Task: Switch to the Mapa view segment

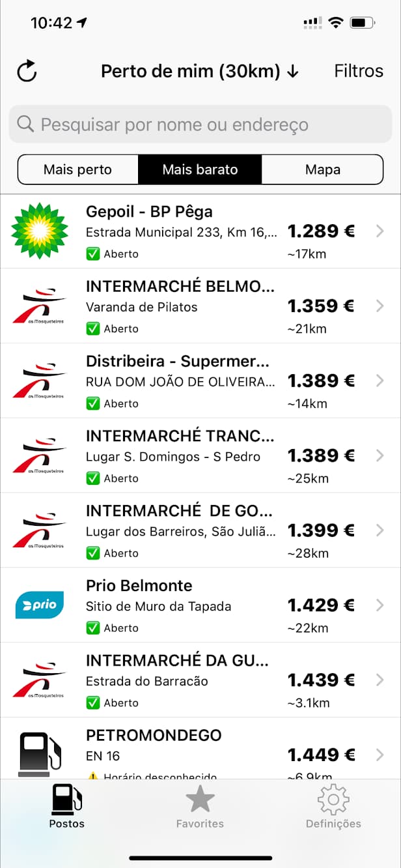Action: click(322, 170)
